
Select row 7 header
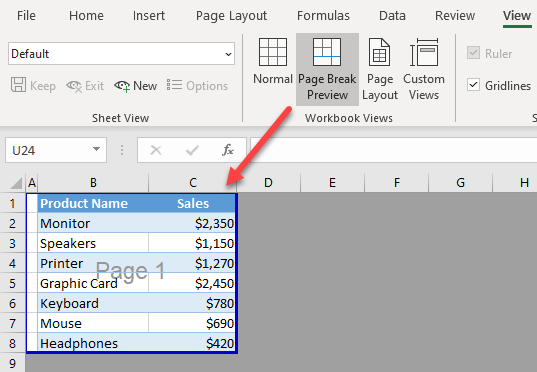[12, 323]
